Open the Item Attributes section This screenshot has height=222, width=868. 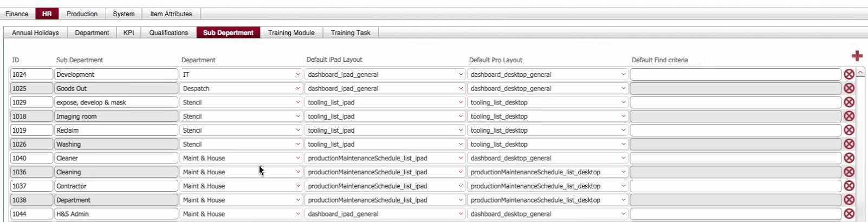click(171, 14)
